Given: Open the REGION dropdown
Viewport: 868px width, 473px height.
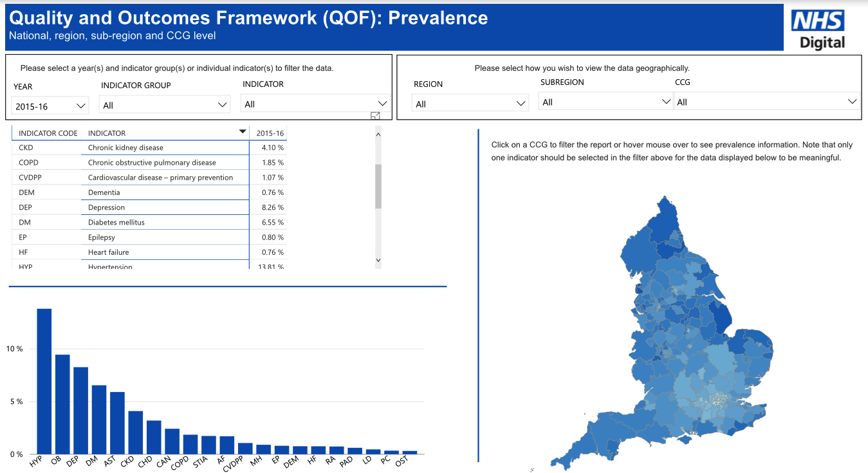Looking at the screenshot, I should pos(470,103).
